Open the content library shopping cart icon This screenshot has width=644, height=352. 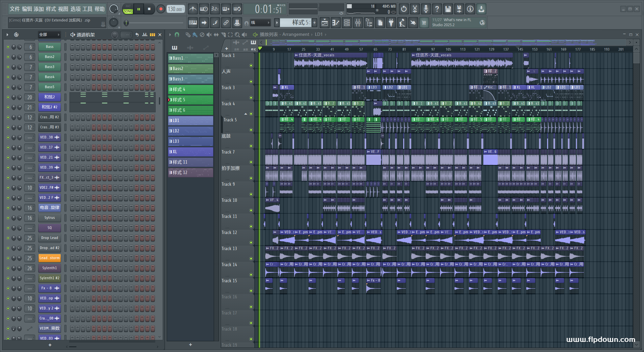[x=424, y=23]
